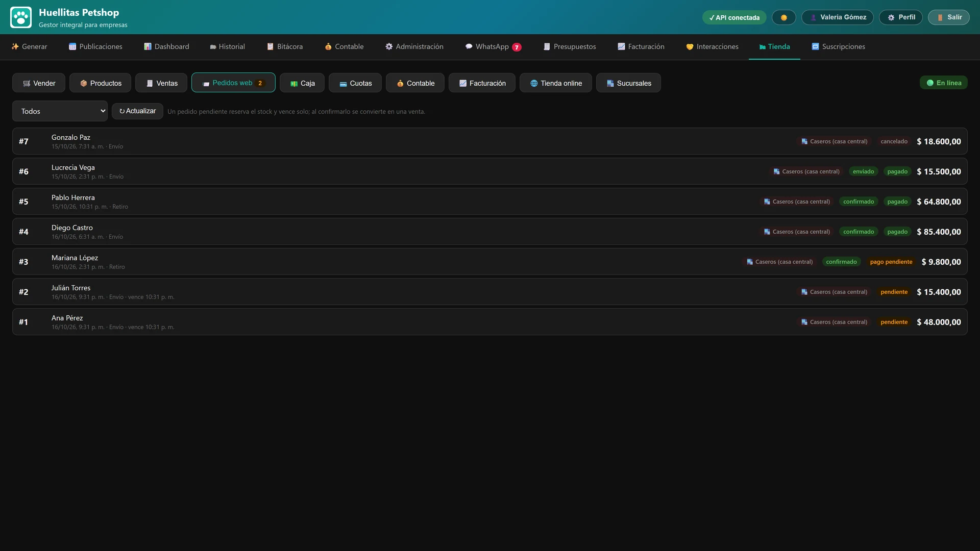Screen dimensions: 980x551
Task: Open the Bitácora nav tab
Action: click(285, 46)
